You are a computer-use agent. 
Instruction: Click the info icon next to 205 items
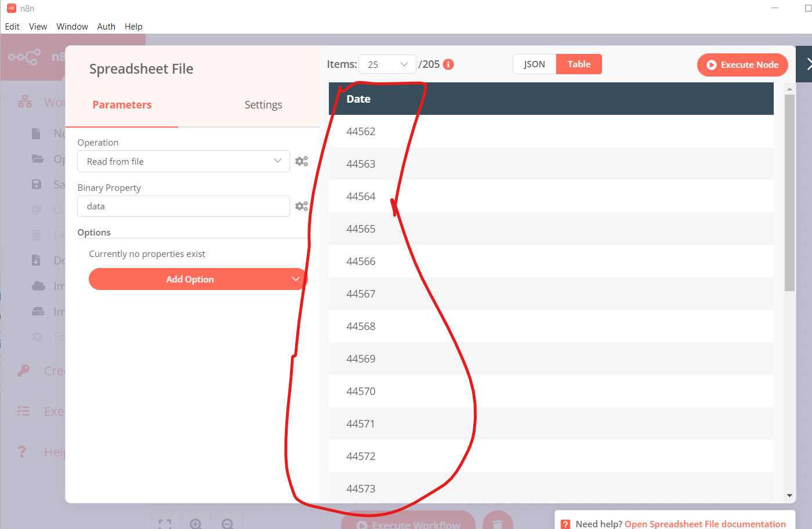[x=448, y=64]
